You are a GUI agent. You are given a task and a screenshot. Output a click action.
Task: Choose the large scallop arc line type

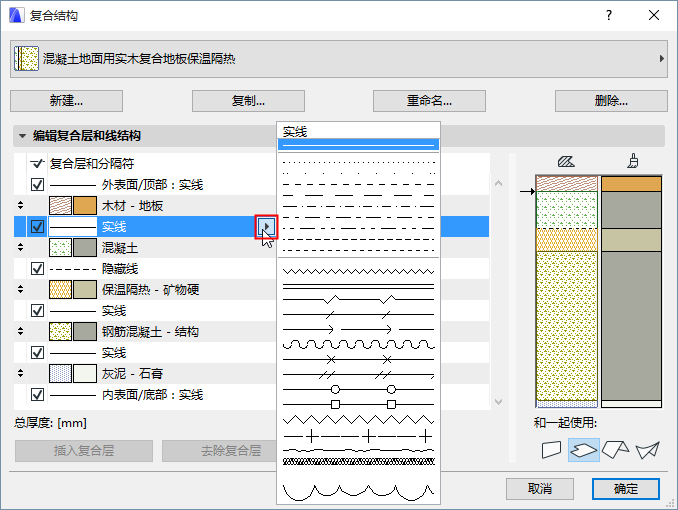click(358, 492)
